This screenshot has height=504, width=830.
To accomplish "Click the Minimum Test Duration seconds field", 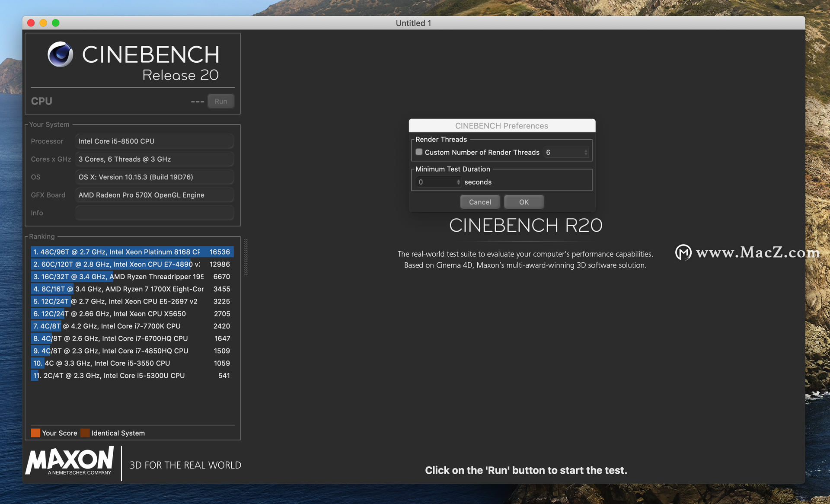I will tap(436, 182).
